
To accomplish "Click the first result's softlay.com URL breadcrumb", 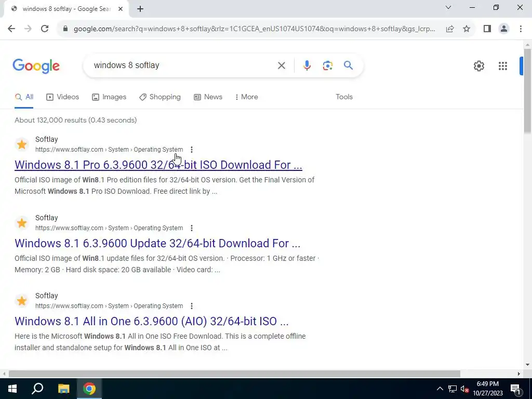I will 109,150.
